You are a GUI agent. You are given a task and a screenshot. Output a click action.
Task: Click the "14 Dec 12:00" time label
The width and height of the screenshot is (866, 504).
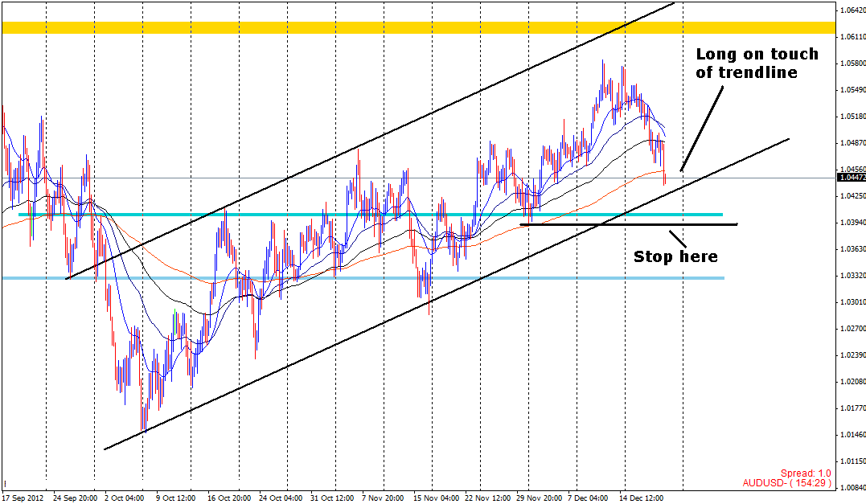coord(641,498)
